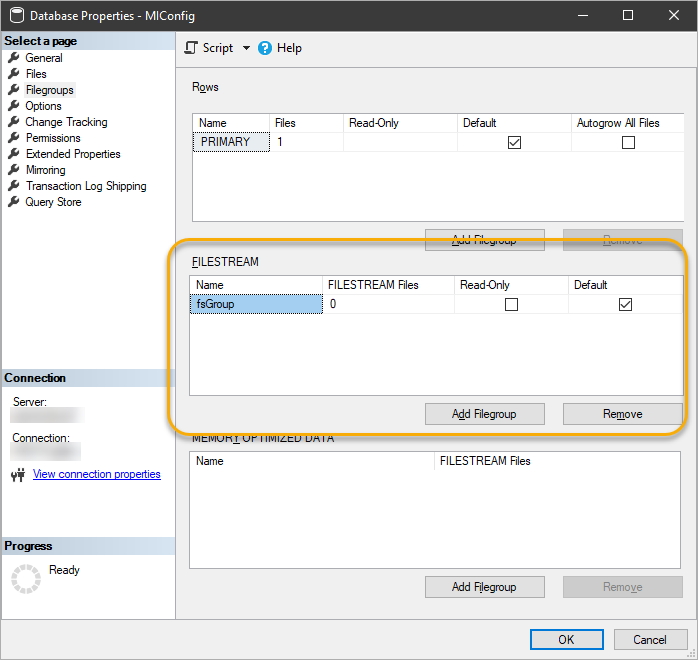Viewport: 698px width, 660px height.
Task: Click the wrench icon beside Query Store
Action: pyautogui.click(x=14, y=202)
